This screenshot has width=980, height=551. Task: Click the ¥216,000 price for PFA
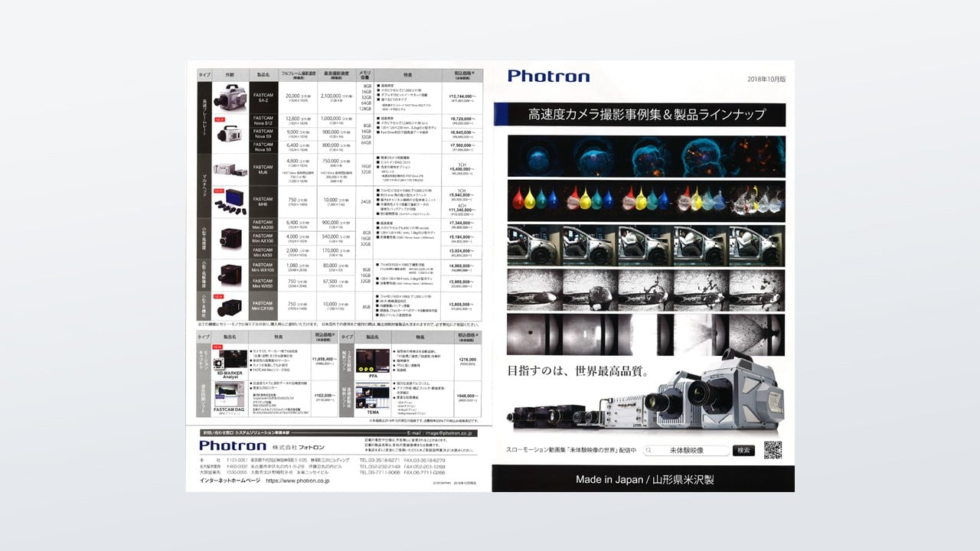click(467, 358)
